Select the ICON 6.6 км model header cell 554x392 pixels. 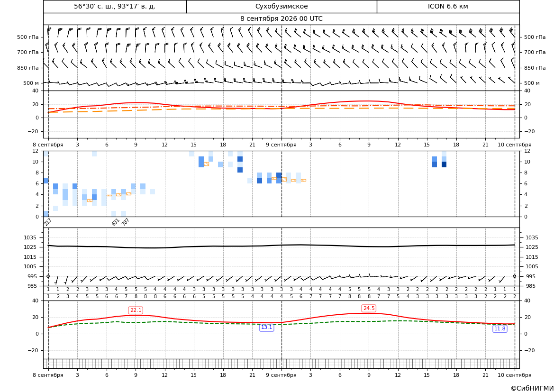(x=448, y=6)
